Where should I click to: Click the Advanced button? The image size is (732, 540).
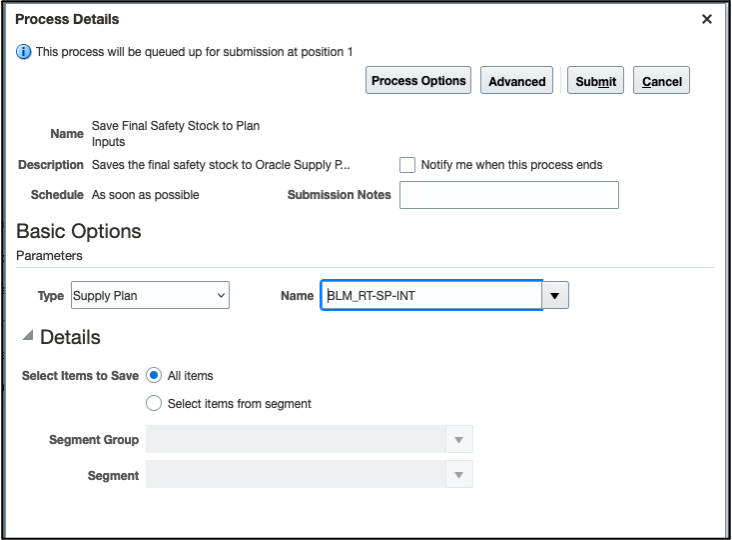517,82
